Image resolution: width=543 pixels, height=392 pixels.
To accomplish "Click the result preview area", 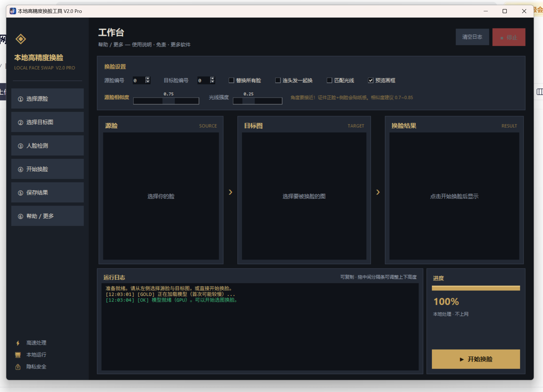I will pos(454,196).
